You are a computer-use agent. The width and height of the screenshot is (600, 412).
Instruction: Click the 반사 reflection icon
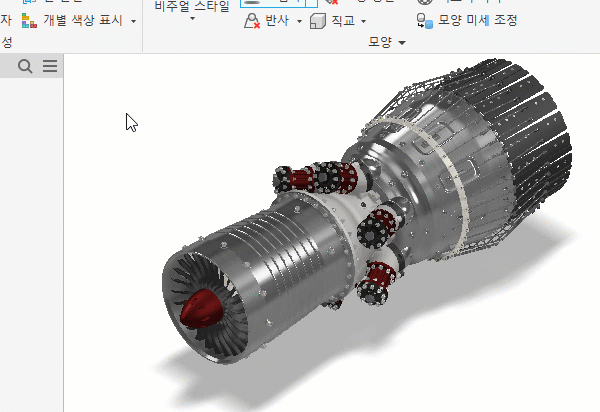click(x=252, y=21)
